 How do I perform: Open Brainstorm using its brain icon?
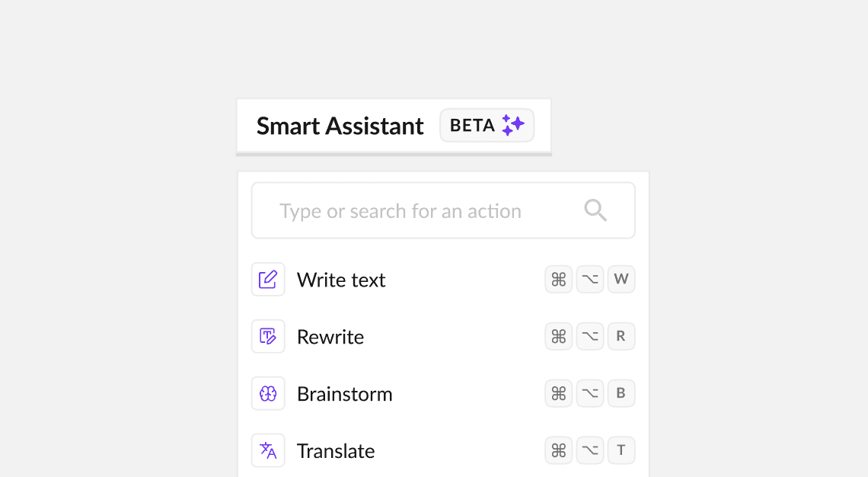coord(268,393)
